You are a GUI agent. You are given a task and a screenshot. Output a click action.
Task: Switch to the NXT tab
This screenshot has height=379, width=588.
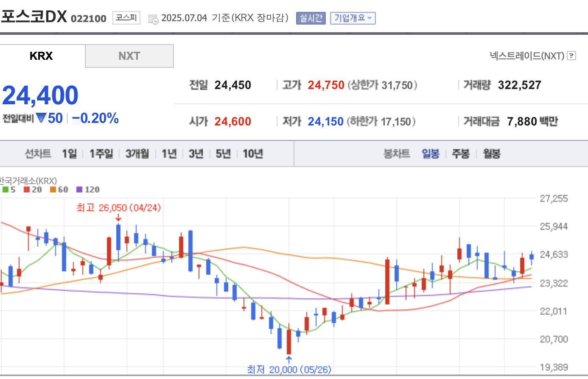point(129,56)
